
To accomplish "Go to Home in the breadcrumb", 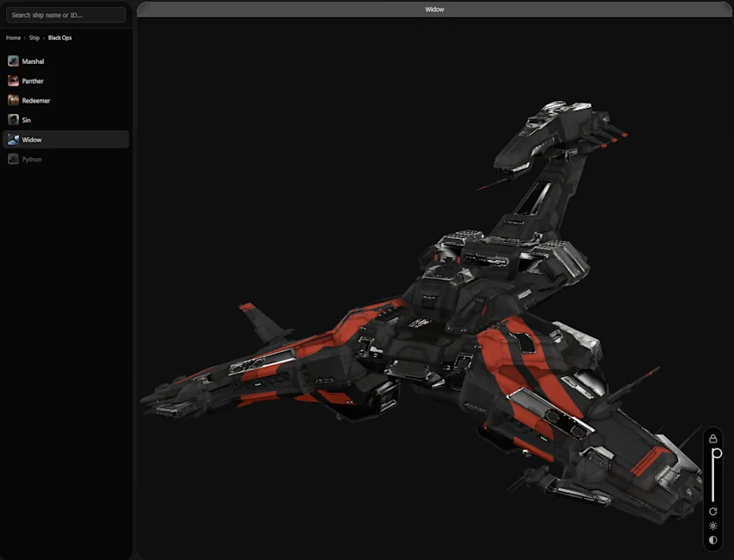I will coord(13,38).
